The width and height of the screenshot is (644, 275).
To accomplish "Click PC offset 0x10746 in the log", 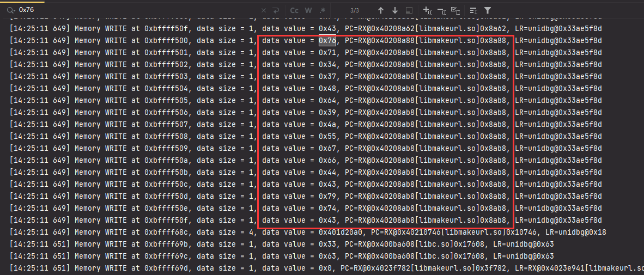I will 523,233.
